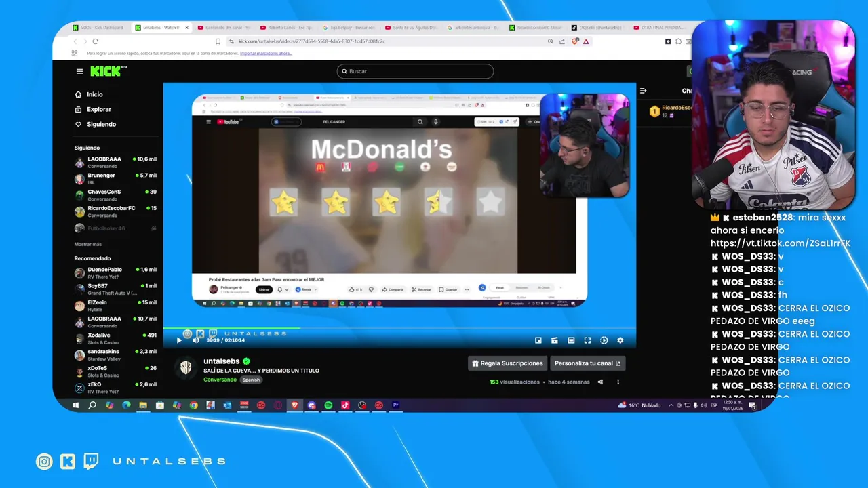
Task: Open TikTok app from the taskbar
Action: pos(345,405)
